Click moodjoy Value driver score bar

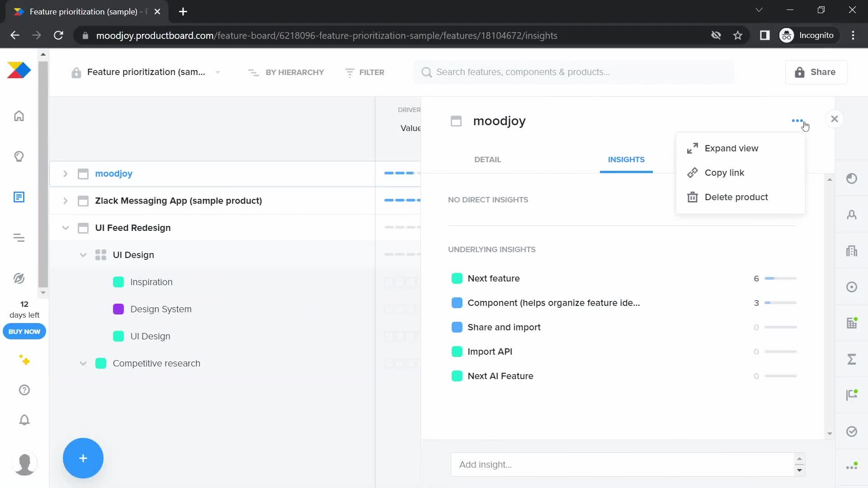coord(402,173)
